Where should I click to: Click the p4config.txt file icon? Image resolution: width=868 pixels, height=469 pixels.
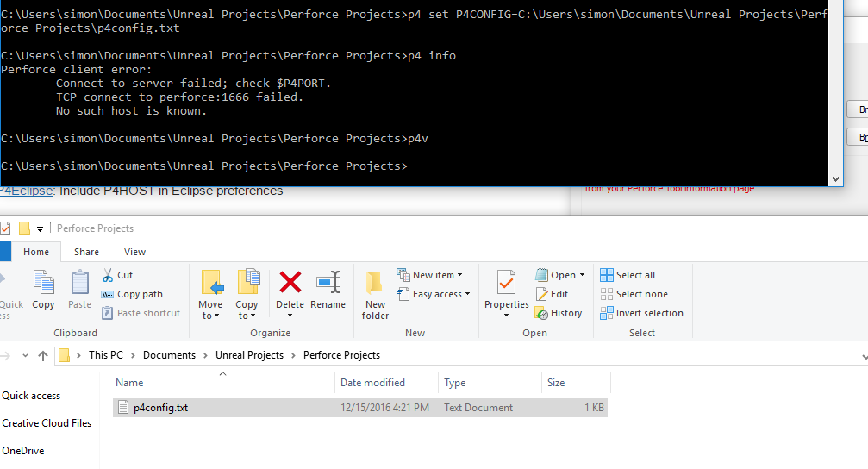click(123, 408)
